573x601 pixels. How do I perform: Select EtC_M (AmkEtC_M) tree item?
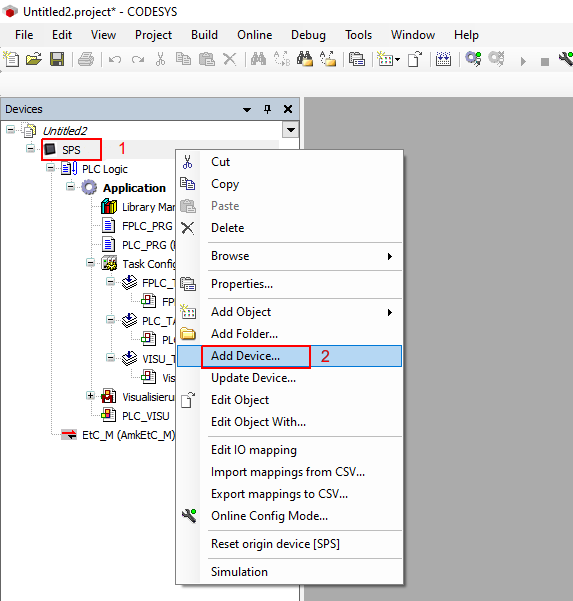(128, 435)
